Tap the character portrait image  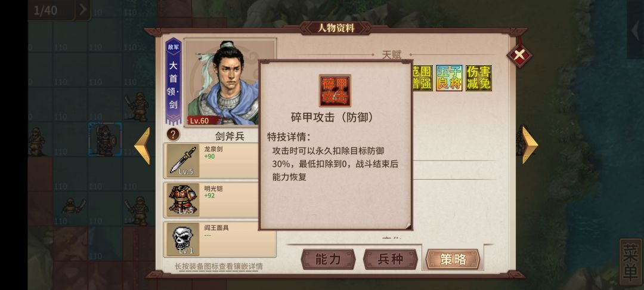tap(230, 82)
